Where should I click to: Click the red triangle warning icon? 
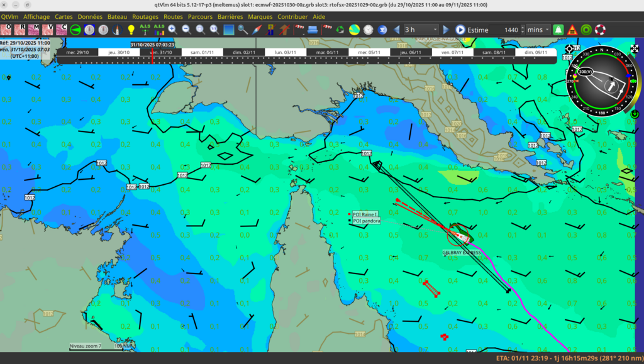[x=572, y=30]
